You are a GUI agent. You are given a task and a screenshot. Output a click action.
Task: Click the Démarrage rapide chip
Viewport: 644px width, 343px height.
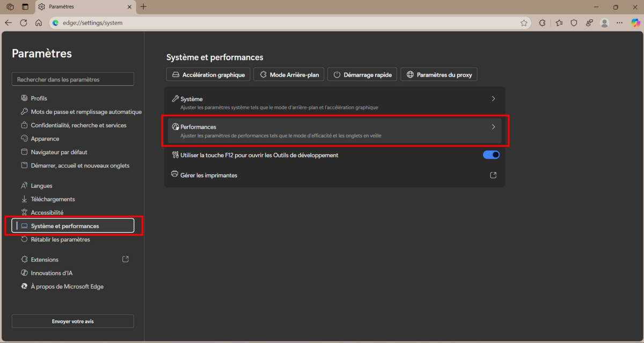click(362, 75)
